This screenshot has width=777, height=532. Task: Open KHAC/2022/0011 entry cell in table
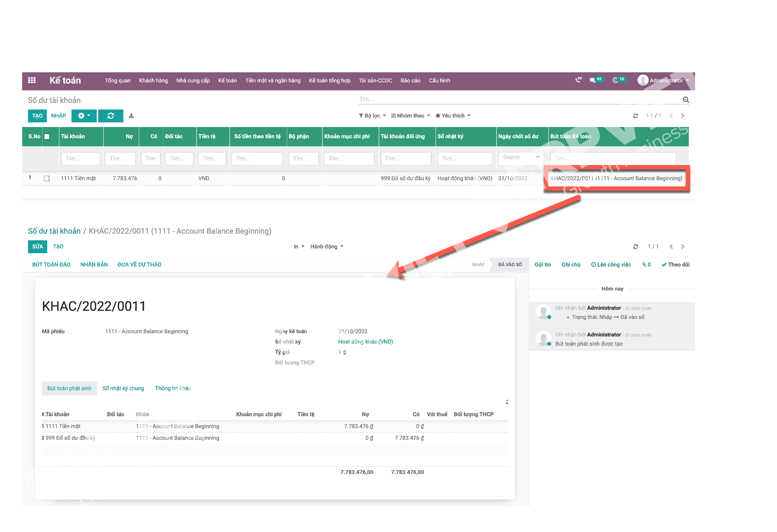(616, 178)
